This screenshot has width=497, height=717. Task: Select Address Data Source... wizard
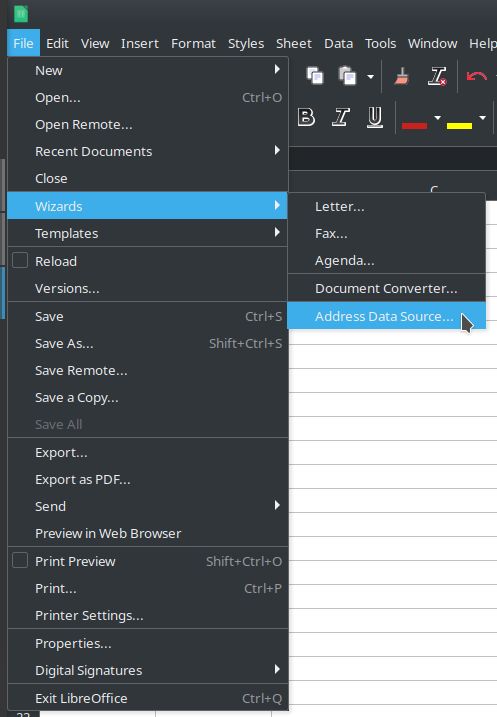386,316
